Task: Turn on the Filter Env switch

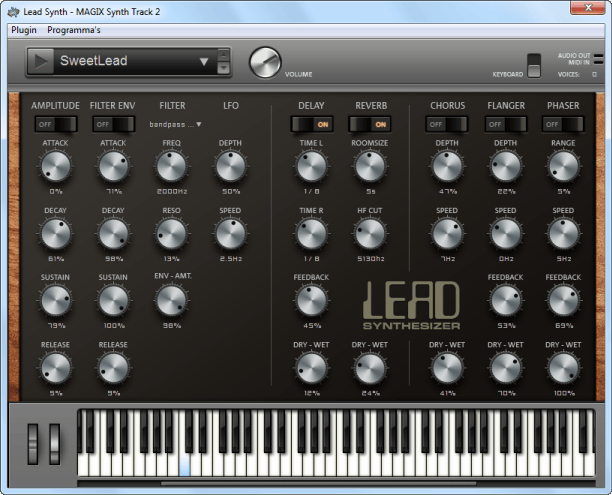Action: click(x=113, y=124)
